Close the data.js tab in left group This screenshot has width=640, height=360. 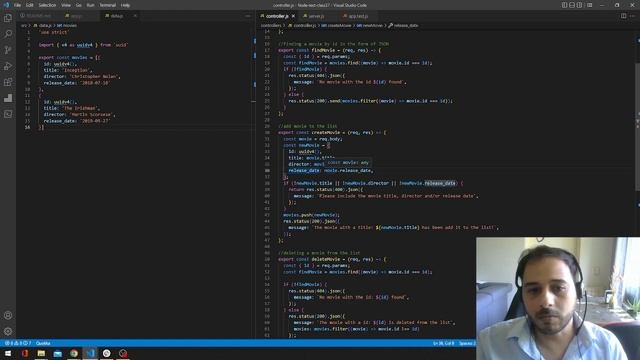135,16
